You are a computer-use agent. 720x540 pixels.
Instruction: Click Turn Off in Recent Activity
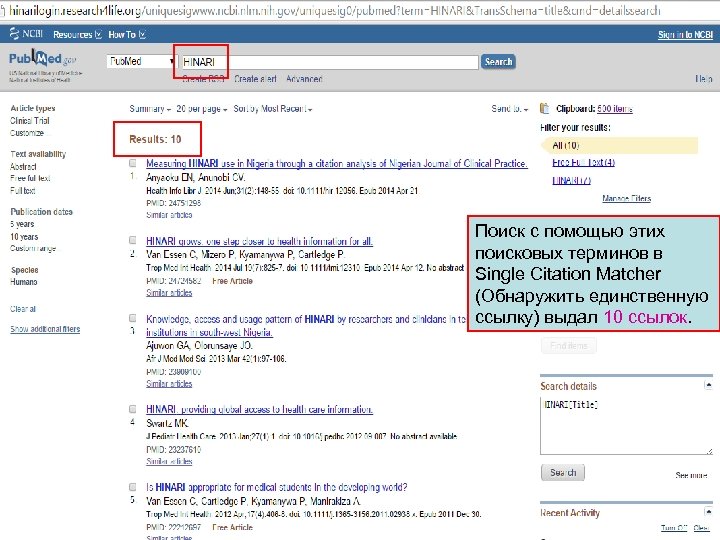pyautogui.click(x=674, y=528)
